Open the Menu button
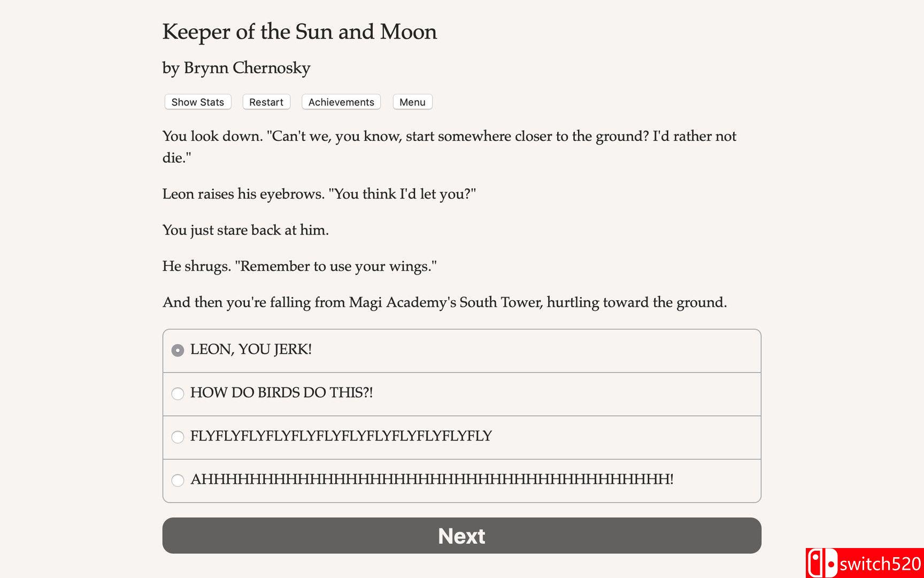Viewport: 924px width, 578px height. click(x=412, y=102)
